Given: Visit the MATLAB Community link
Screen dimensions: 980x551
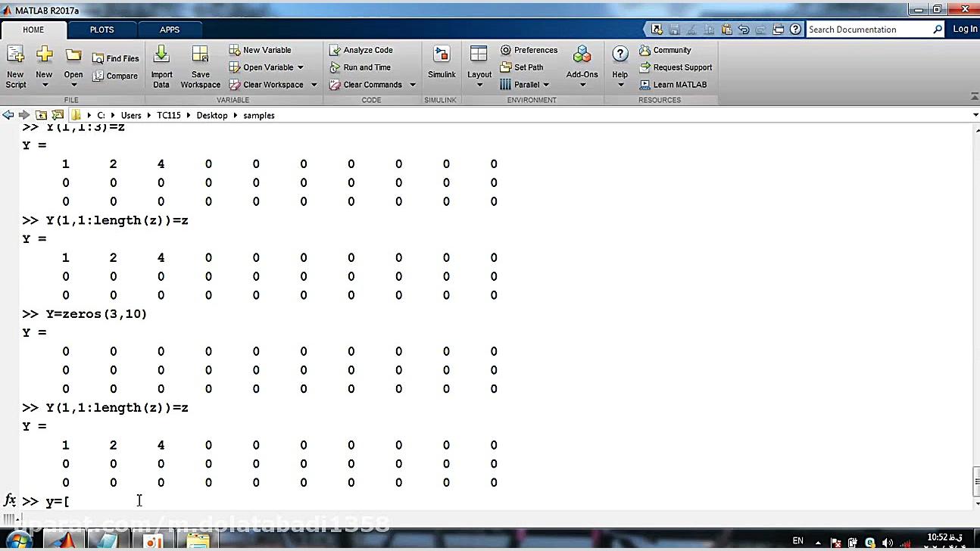Looking at the screenshot, I should (x=665, y=50).
